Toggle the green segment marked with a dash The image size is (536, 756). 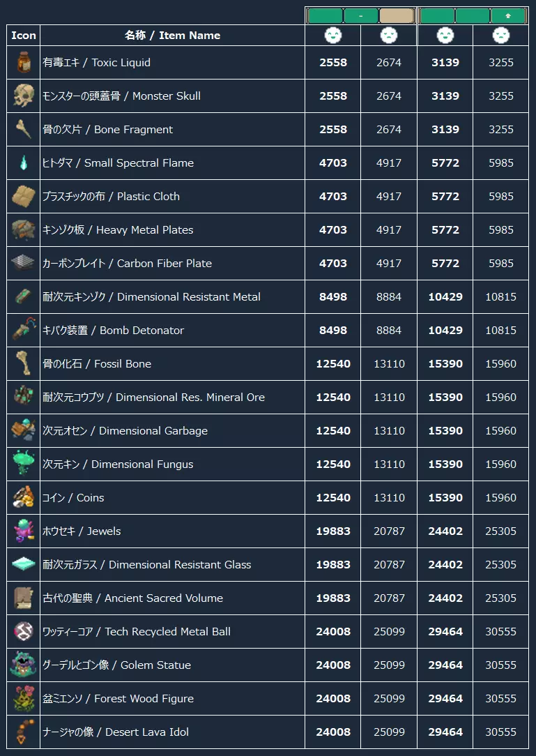[x=361, y=15]
